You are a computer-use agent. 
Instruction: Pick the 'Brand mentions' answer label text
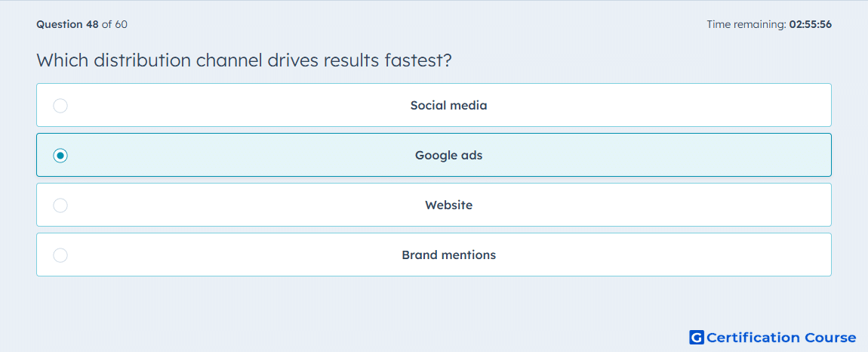click(x=448, y=255)
